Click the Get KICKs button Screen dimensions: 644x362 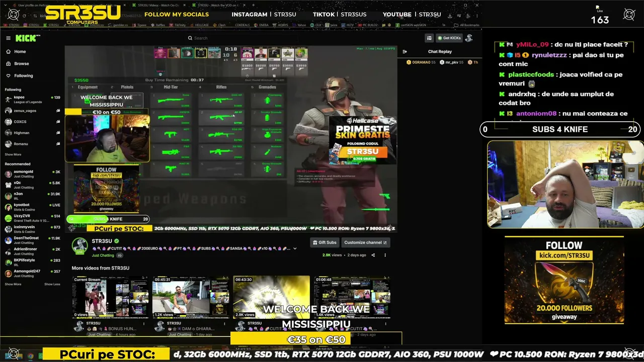click(x=449, y=38)
